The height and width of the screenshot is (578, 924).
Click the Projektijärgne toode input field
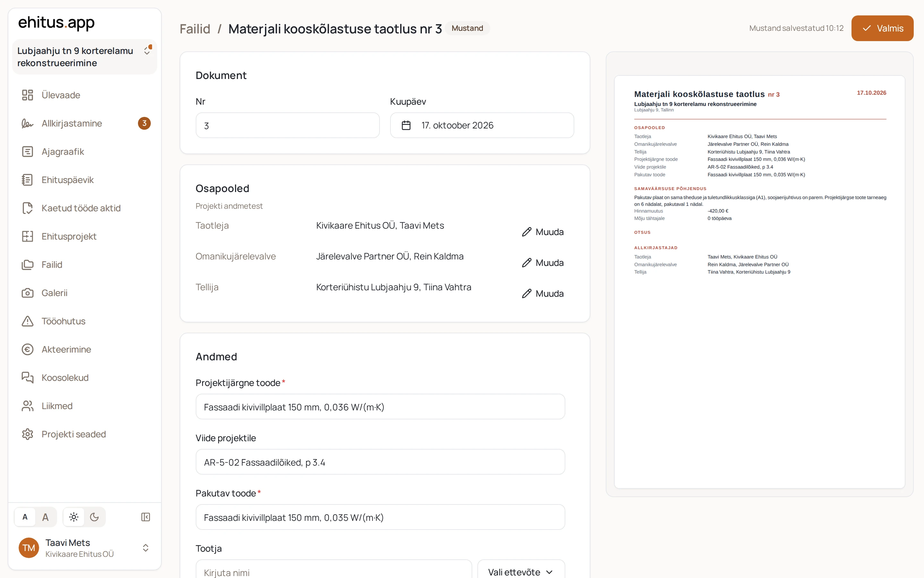380,407
